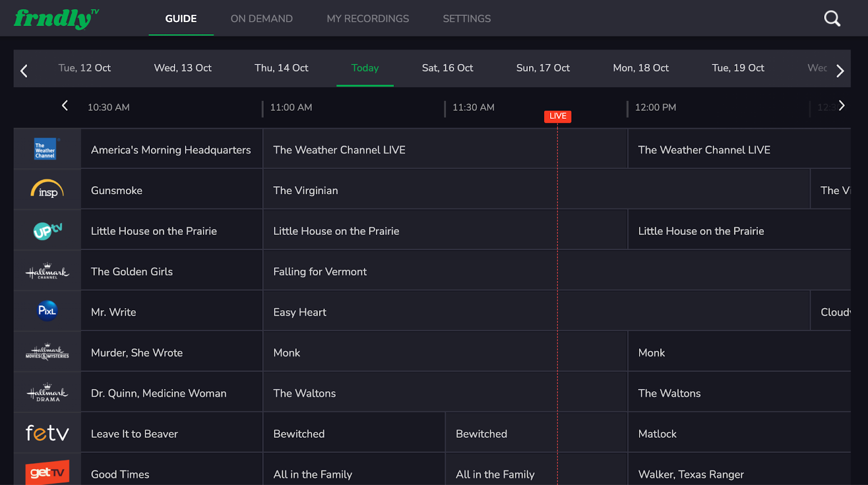The height and width of the screenshot is (485, 868).
Task: Click the 10:30 AM time label
Action: click(108, 107)
